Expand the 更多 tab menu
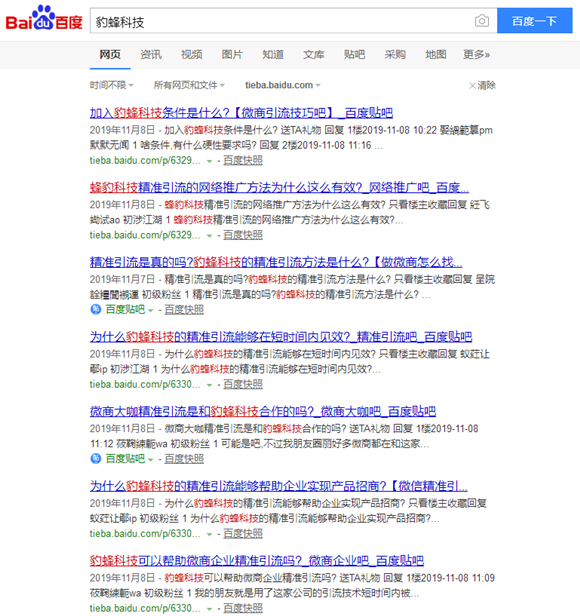 [x=476, y=55]
